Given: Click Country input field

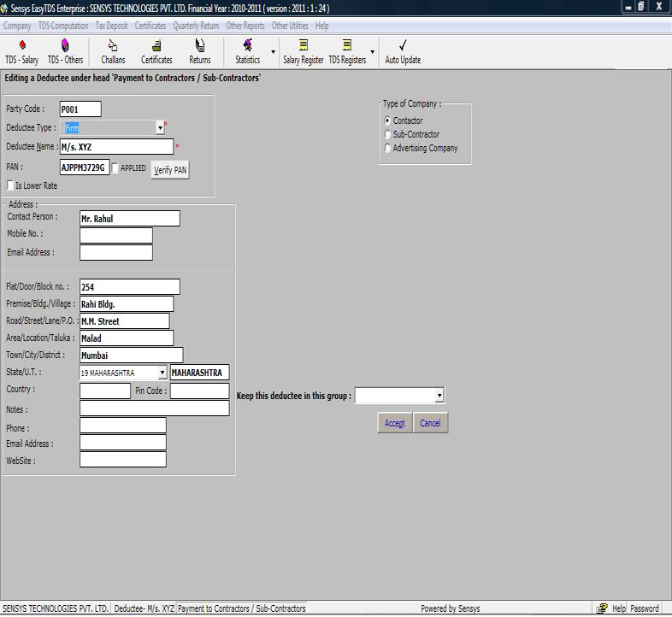Looking at the screenshot, I should coord(105,391).
